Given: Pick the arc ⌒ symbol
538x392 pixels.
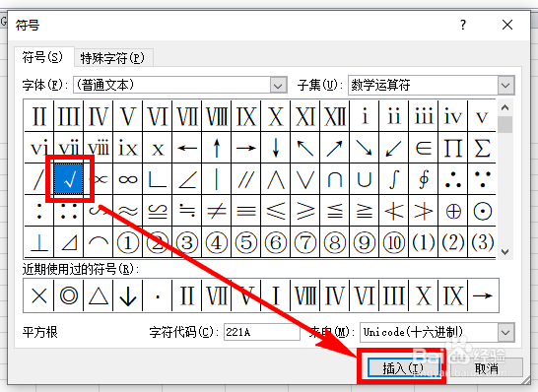Looking at the screenshot, I should pos(99,241).
